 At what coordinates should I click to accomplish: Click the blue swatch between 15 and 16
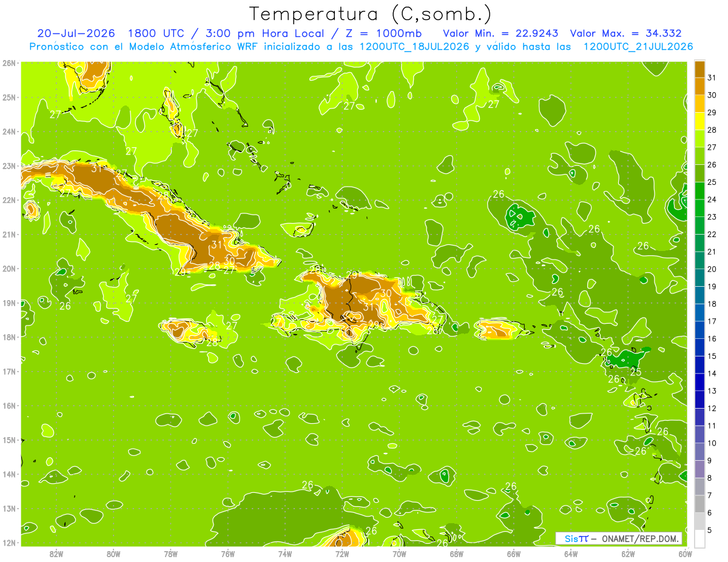pyautogui.click(x=699, y=347)
